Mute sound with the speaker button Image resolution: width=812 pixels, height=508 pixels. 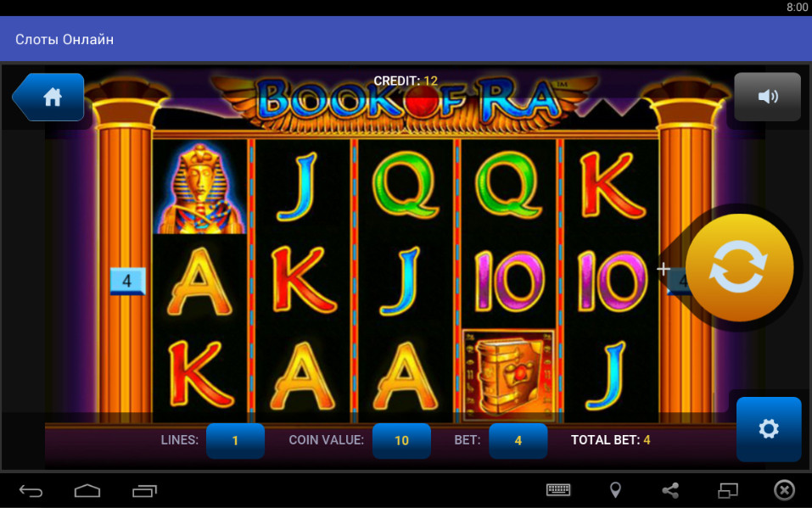pyautogui.click(x=767, y=97)
